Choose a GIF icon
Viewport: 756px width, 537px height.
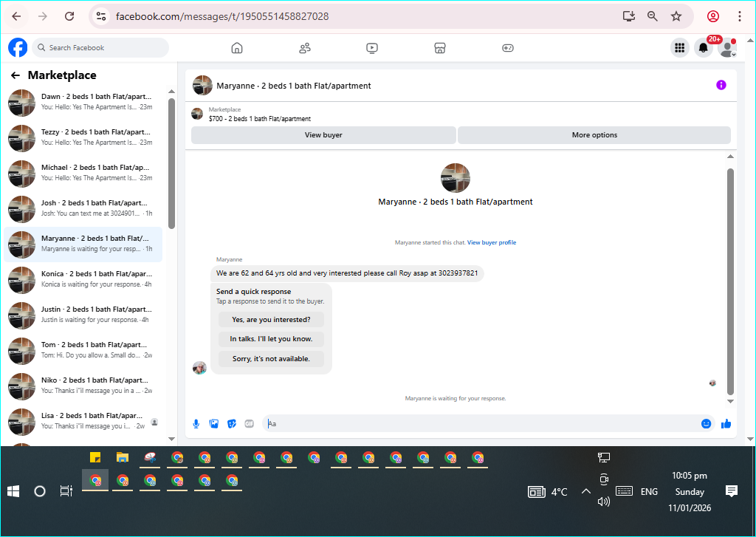pos(250,424)
